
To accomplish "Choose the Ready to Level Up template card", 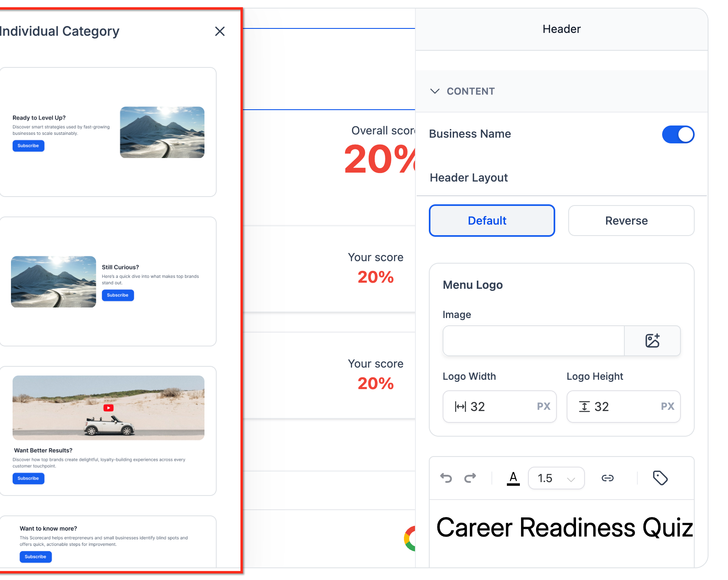I will (x=108, y=132).
